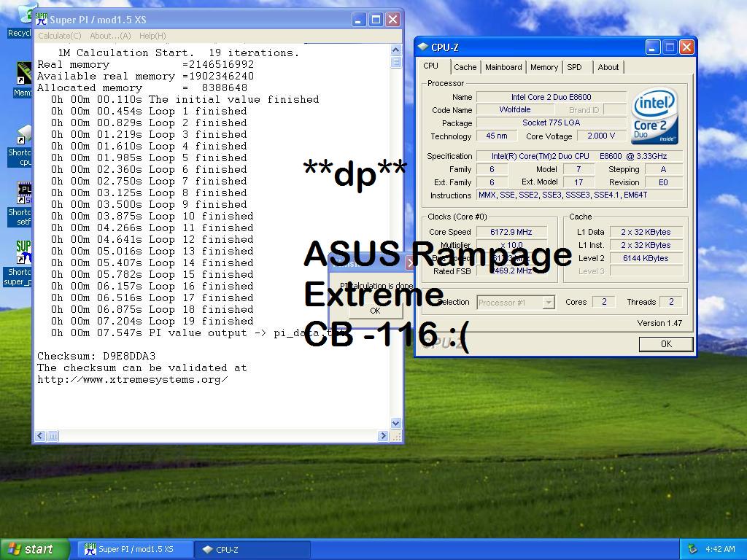Viewport: 747px width, 560px height.
Task: Open the About menu in Super PI
Action: 110,36
